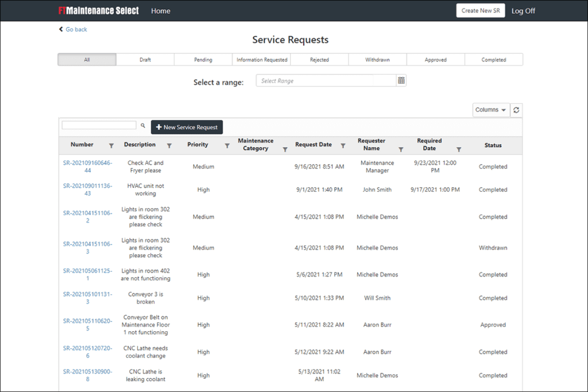Click the 'CNC Lathe needs coolant change' cell

click(x=145, y=352)
